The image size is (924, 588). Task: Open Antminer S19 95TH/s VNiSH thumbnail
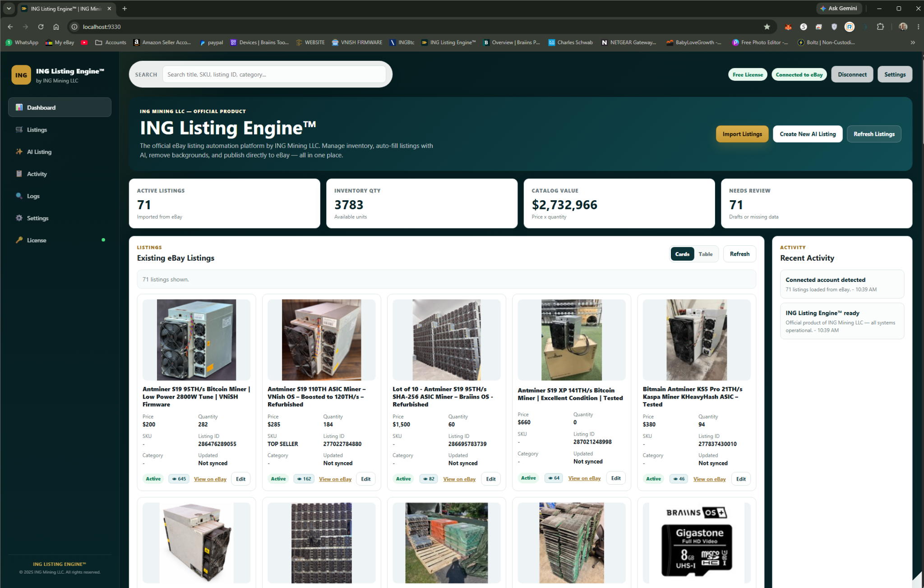click(x=196, y=340)
